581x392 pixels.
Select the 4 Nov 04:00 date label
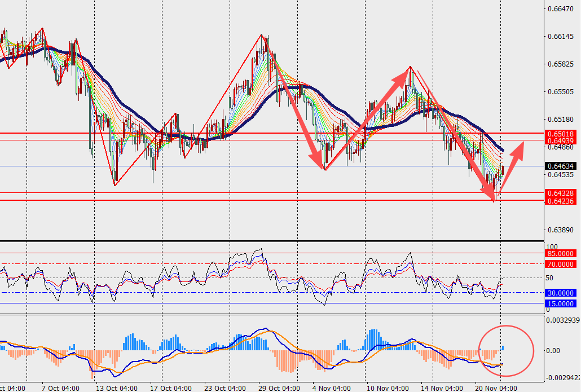pos(332,388)
